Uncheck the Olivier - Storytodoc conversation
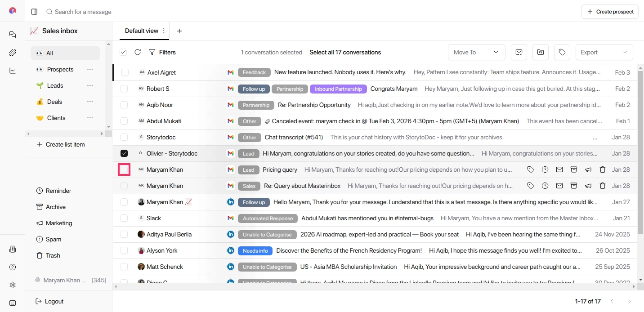The image size is (644, 312). click(x=124, y=153)
